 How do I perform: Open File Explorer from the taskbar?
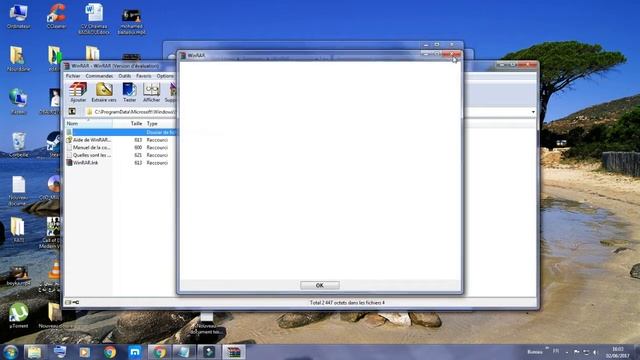pos(34,352)
